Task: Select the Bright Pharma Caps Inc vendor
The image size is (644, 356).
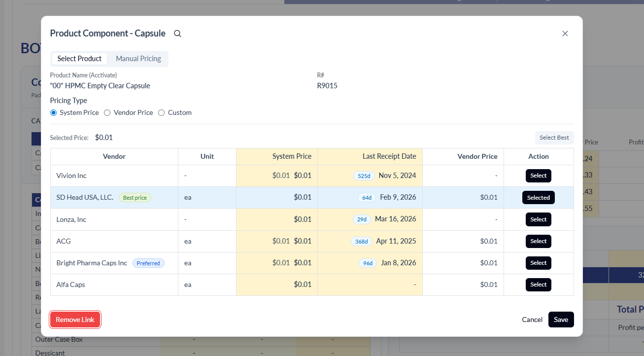Action: [539, 263]
